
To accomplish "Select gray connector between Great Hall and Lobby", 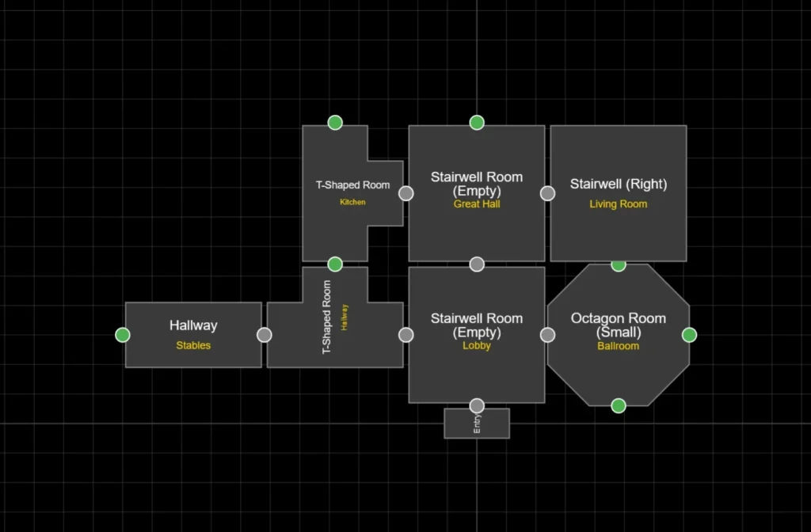I will point(477,264).
